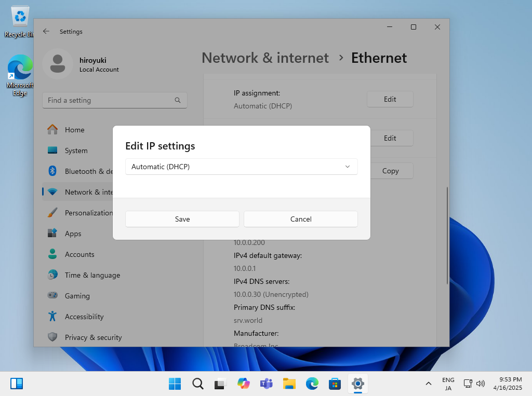This screenshot has width=532, height=396.
Task: Click the search magnifier in Find a setting
Action: (x=178, y=100)
